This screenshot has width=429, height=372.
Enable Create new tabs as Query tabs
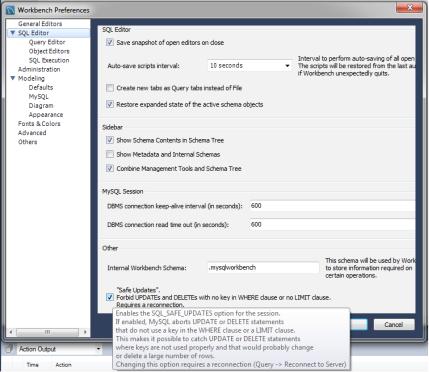(110, 88)
